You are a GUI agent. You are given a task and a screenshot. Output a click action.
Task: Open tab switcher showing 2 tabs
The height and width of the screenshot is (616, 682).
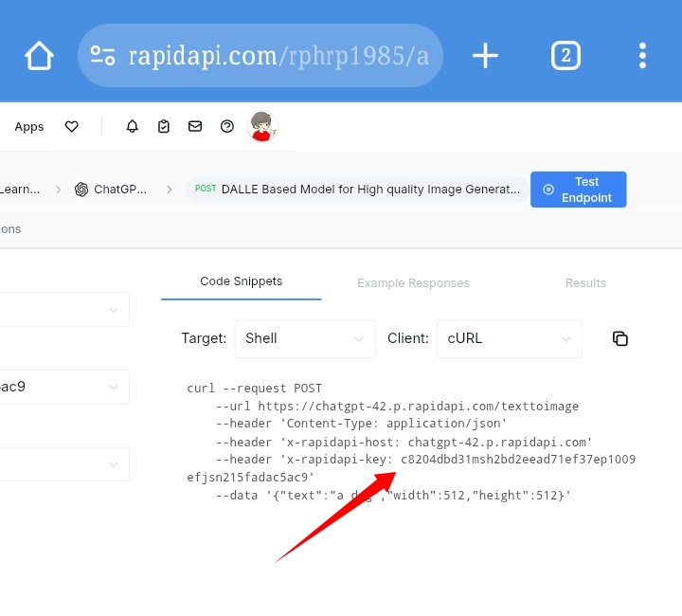(565, 56)
